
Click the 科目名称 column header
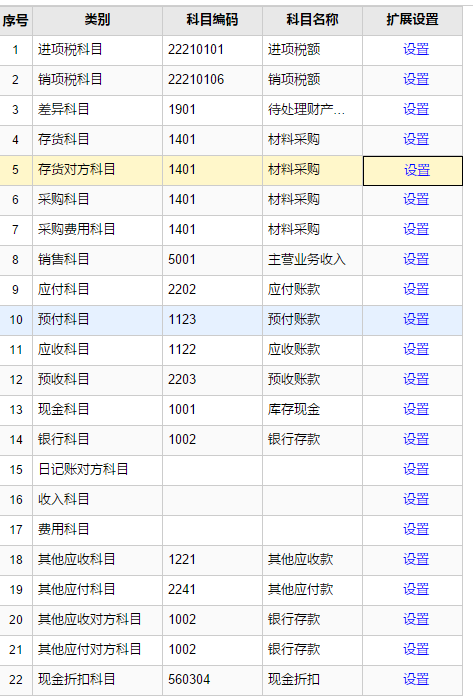point(312,20)
